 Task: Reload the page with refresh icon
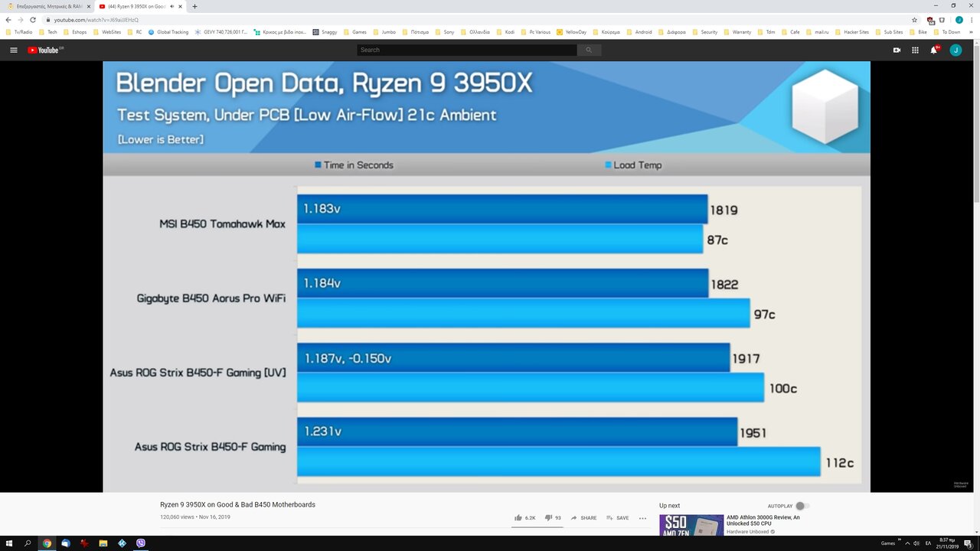33,19
